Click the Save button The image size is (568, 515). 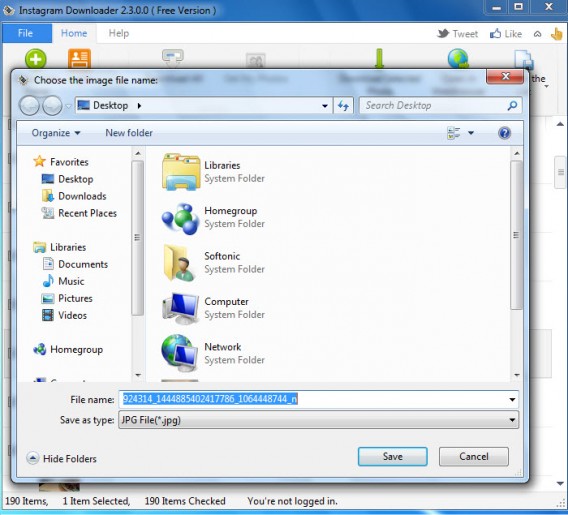click(393, 456)
